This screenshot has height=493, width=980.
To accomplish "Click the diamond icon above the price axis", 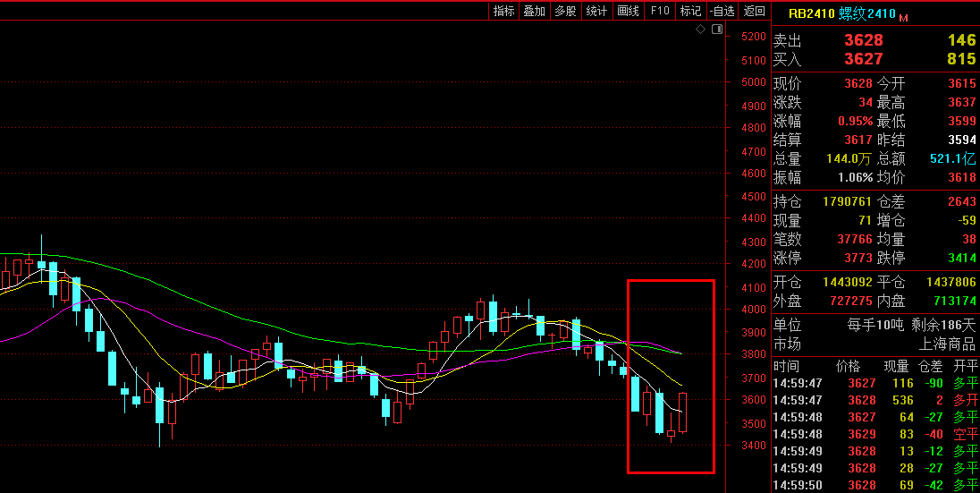I will (702, 30).
